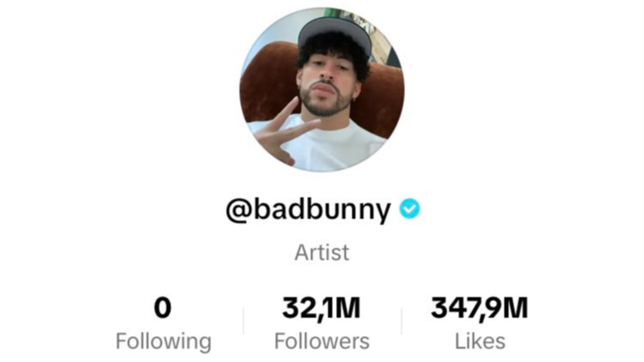Viewport: 644px width, 362px height.
Task: Open the Followers list label
Action: [322, 341]
